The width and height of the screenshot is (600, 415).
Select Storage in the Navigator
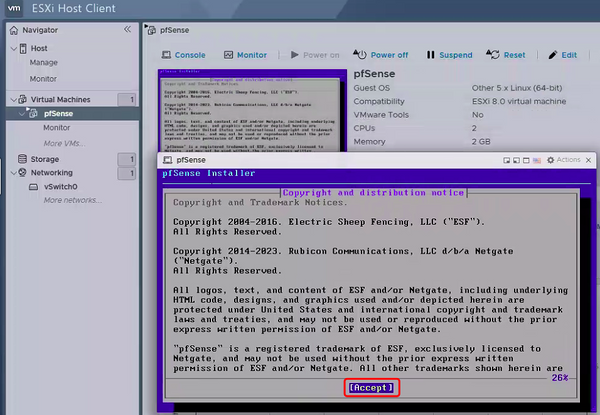[45, 159]
